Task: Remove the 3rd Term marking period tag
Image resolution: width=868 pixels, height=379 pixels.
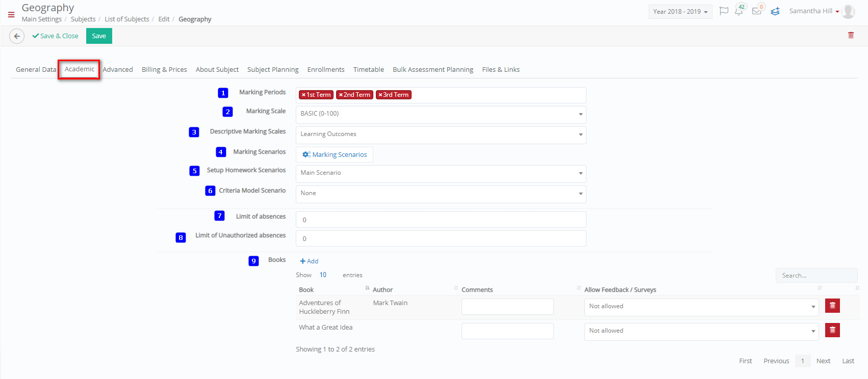Action: pyautogui.click(x=380, y=95)
